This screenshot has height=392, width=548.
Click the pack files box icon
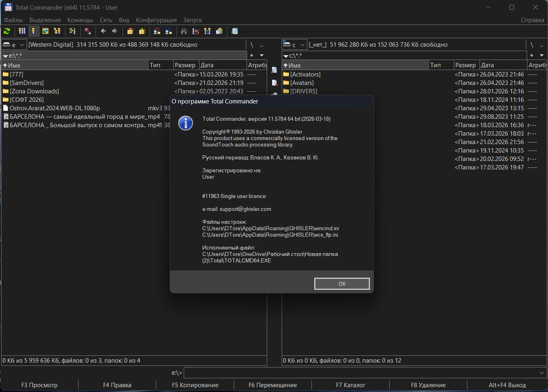[x=130, y=31]
